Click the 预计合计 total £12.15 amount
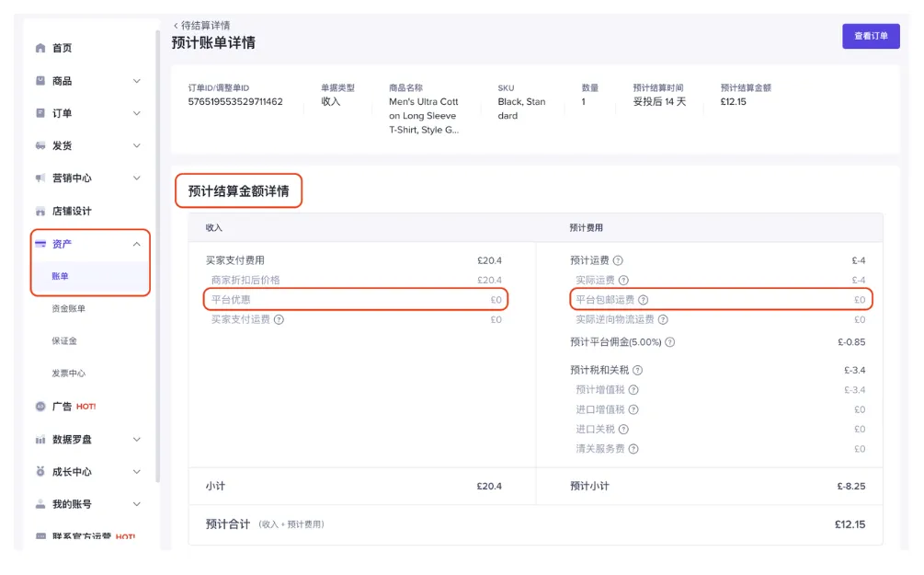The width and height of the screenshot is (924, 575). point(850,524)
